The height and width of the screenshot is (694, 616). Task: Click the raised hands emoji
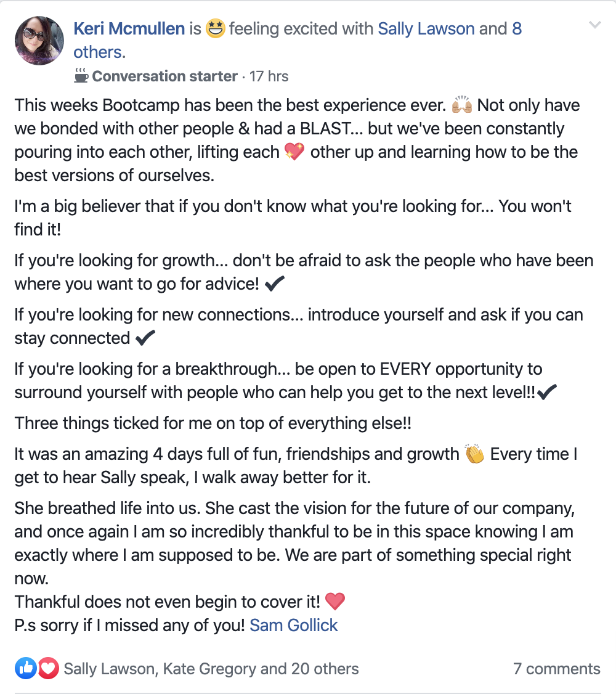pos(461,105)
